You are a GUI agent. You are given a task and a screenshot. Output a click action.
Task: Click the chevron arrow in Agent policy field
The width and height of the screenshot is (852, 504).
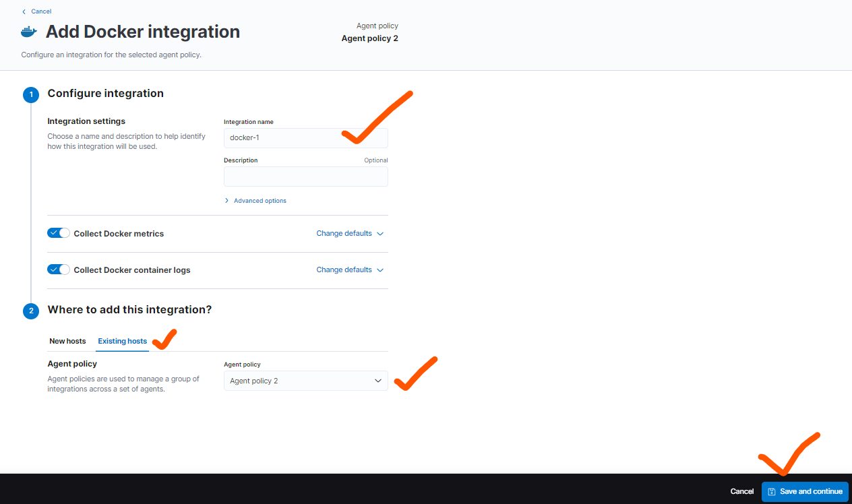(377, 381)
